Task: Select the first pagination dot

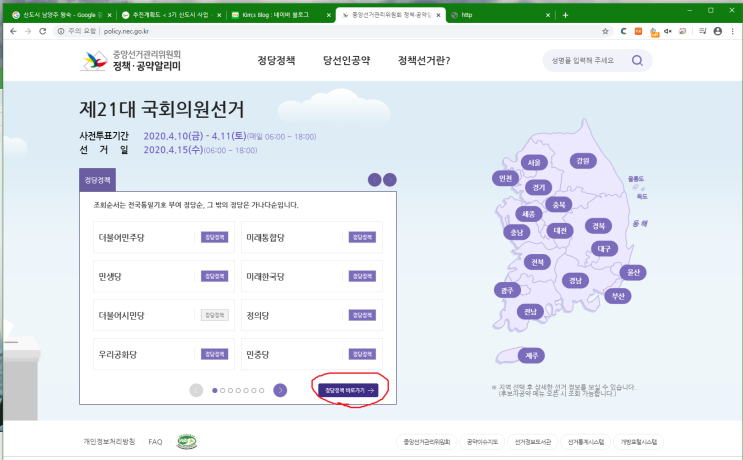Action: coord(215,390)
